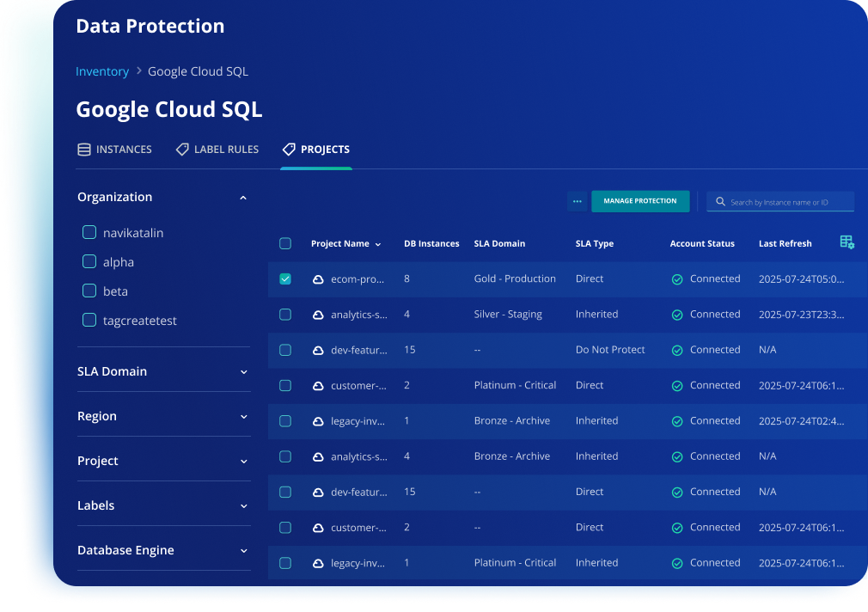Viewport: 868px width, 612px height.
Task: Click the search magnifier icon
Action: (x=720, y=201)
